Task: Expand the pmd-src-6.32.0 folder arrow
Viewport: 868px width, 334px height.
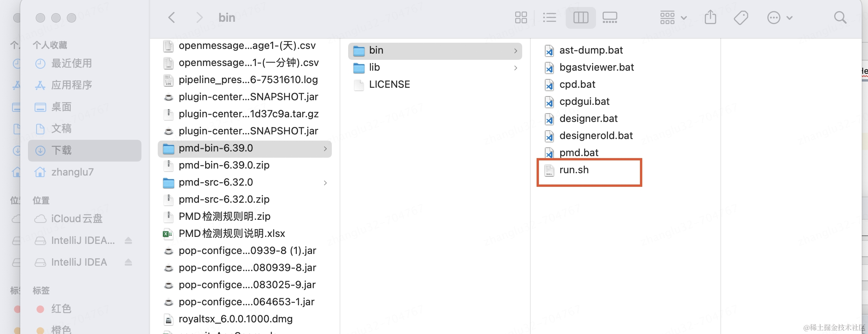Action: point(325,183)
